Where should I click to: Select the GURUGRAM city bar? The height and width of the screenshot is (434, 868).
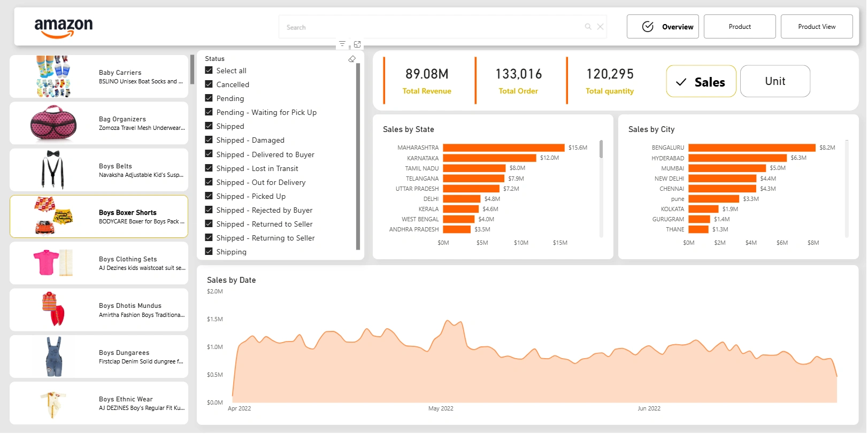[x=699, y=219]
